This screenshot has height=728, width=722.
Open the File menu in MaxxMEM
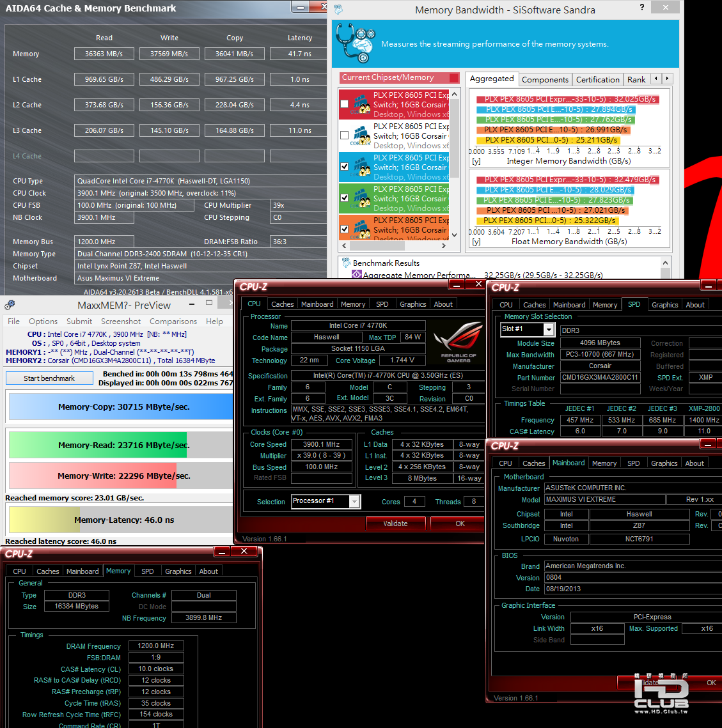pyautogui.click(x=13, y=321)
